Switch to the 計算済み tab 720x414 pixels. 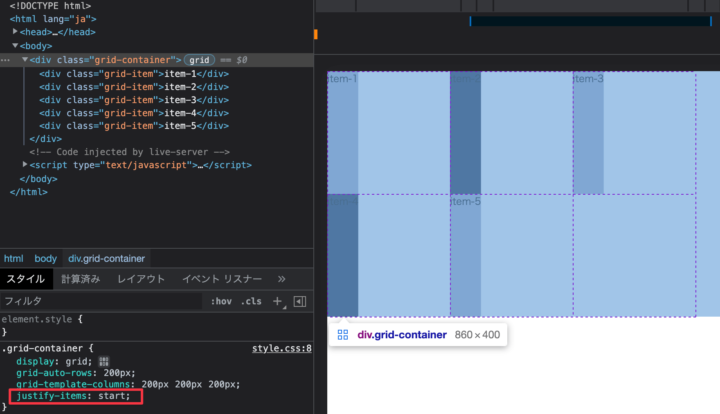click(x=80, y=279)
